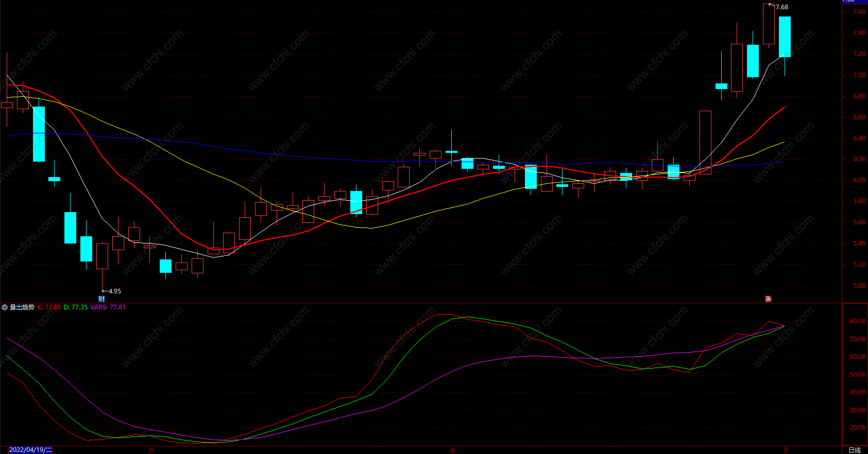Open the 财 finance marker icon

101,299
